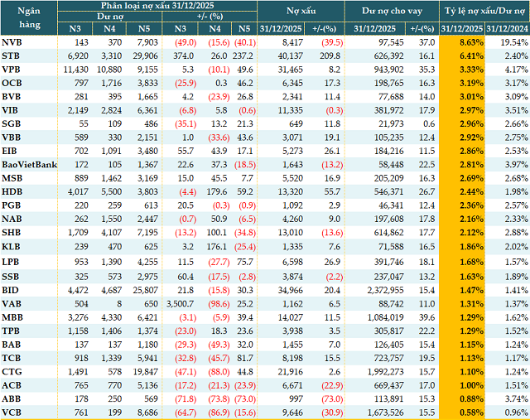Click the 'Phân loại nợ xấu 31/12/2025' header

[x=157, y=6]
